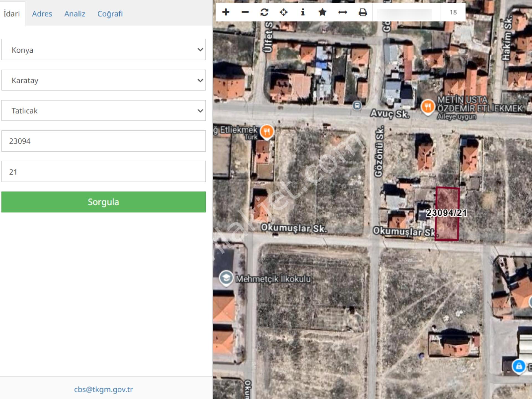Click the star favorites icon
This screenshot has height=399, width=532.
(322, 12)
